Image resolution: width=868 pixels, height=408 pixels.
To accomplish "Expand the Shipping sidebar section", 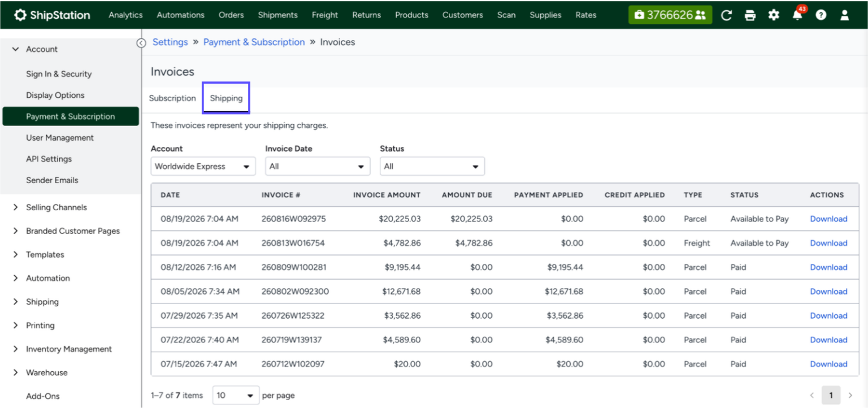I will pos(15,302).
